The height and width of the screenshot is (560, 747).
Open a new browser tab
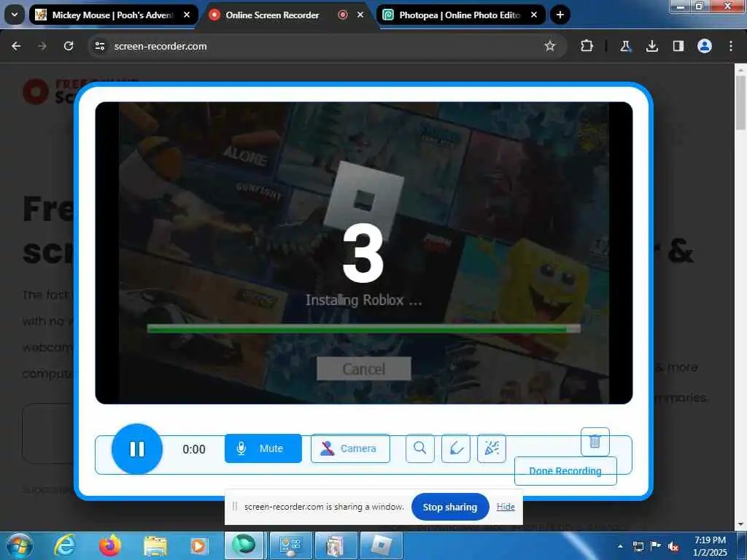(x=560, y=15)
